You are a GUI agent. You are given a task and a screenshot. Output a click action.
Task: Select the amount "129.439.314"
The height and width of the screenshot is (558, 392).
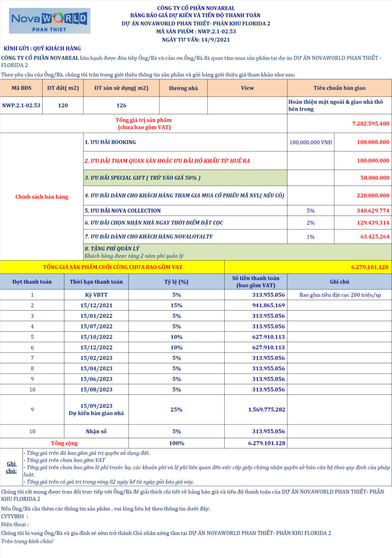[373, 222]
